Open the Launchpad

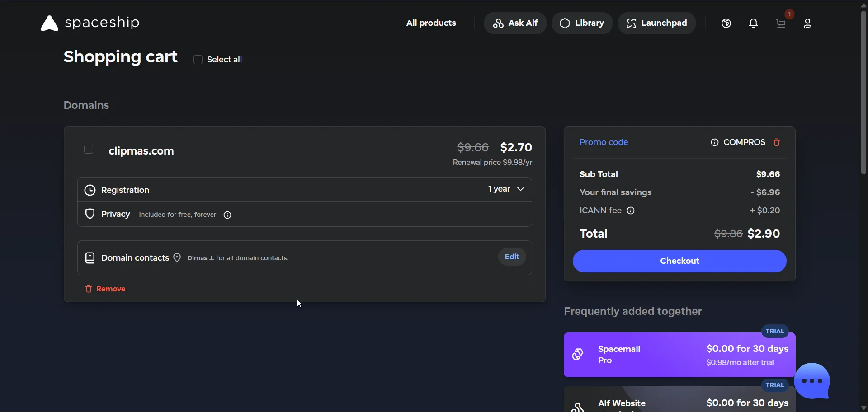[656, 23]
